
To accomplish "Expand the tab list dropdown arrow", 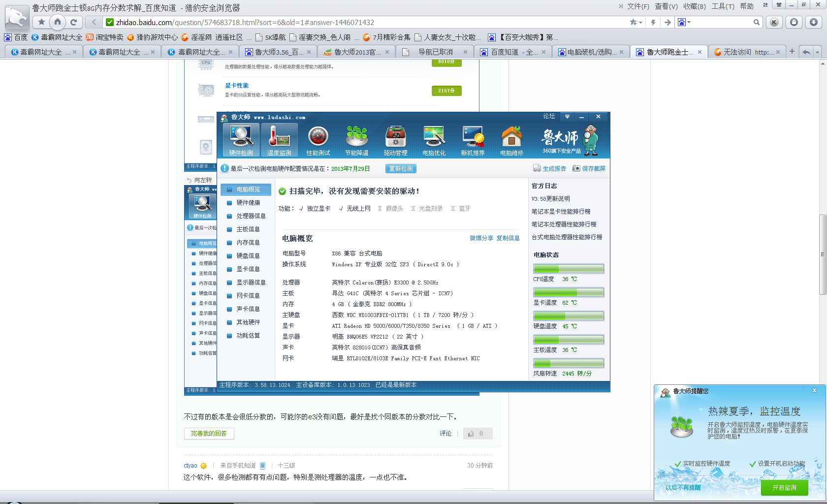I will [817, 52].
